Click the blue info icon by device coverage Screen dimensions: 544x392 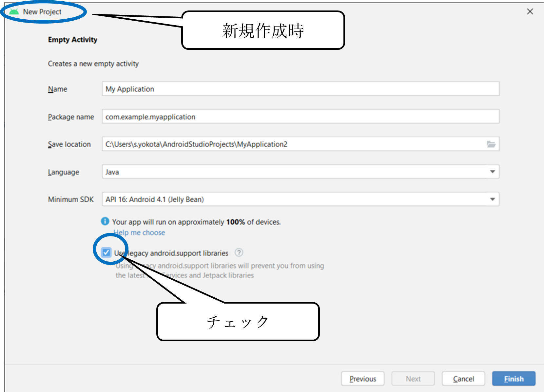[x=105, y=221]
